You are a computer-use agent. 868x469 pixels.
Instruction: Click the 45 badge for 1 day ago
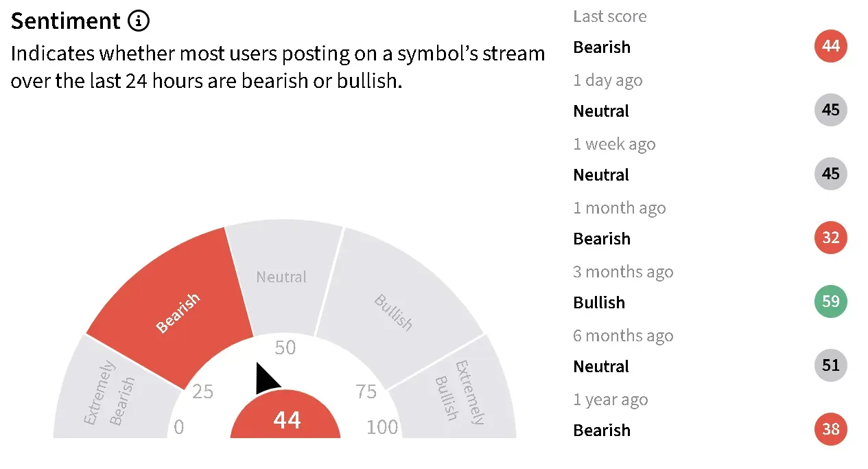click(831, 110)
